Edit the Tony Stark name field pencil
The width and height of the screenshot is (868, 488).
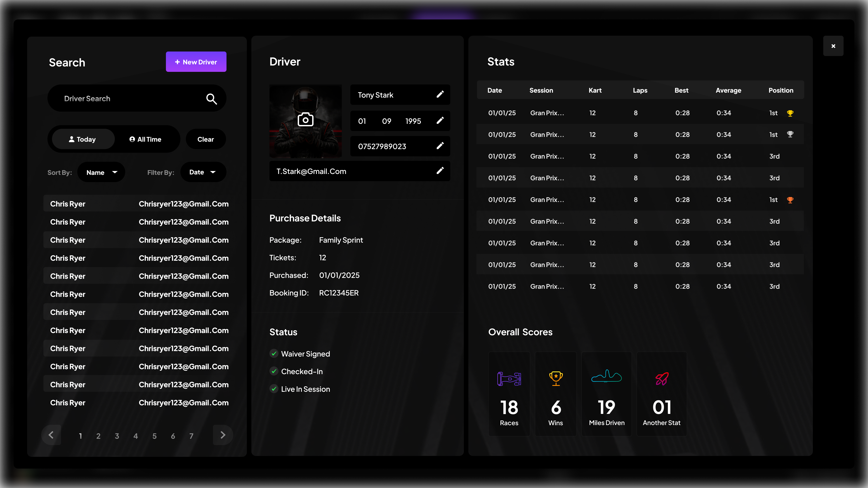440,94
